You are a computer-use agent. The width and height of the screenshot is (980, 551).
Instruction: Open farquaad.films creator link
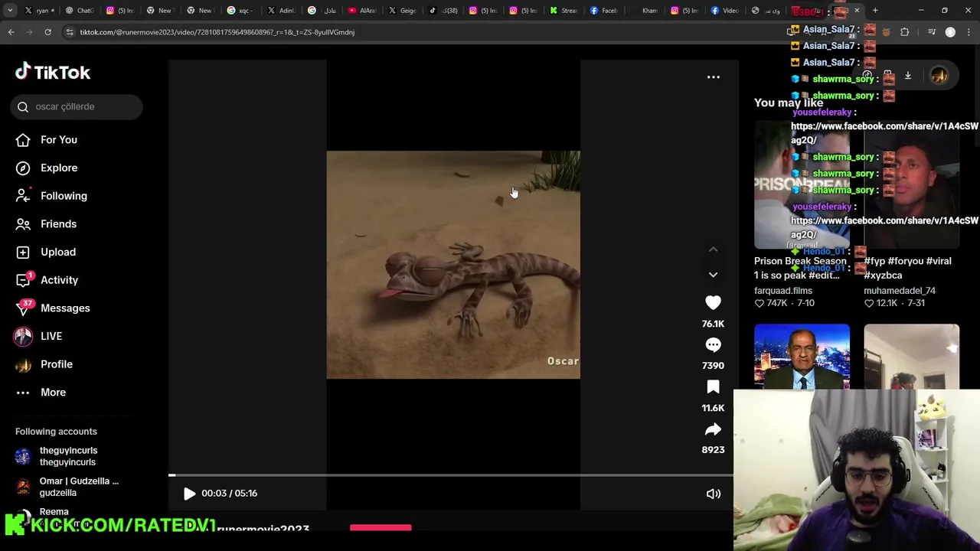point(782,291)
